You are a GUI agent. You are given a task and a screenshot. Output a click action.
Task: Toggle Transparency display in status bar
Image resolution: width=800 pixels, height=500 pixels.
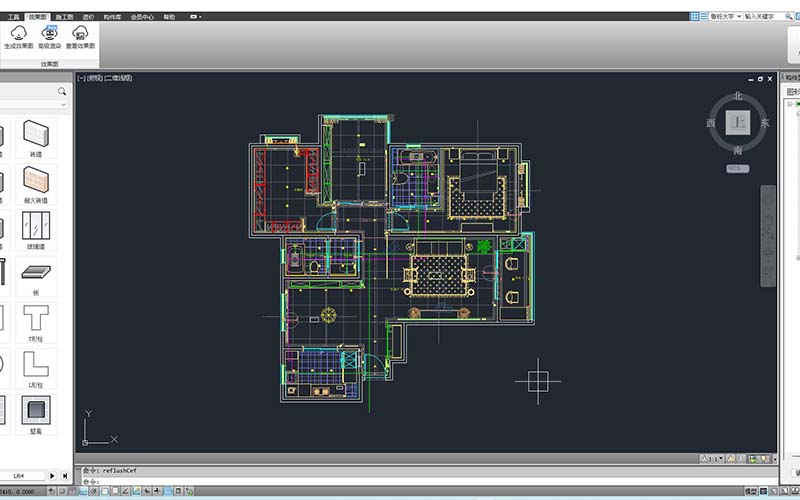point(167,491)
